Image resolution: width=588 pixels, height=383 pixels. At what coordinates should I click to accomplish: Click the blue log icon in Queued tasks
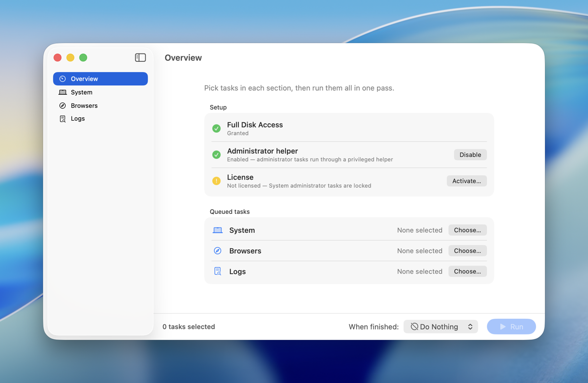click(218, 271)
